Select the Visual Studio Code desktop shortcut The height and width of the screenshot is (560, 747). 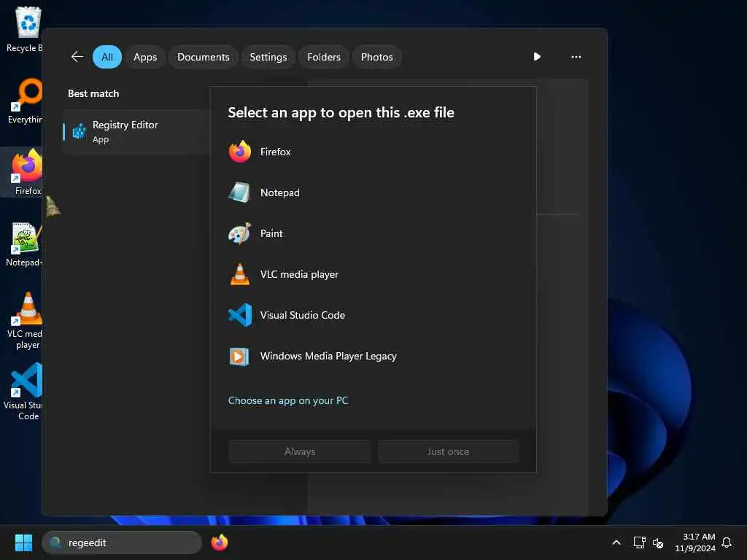(23, 392)
